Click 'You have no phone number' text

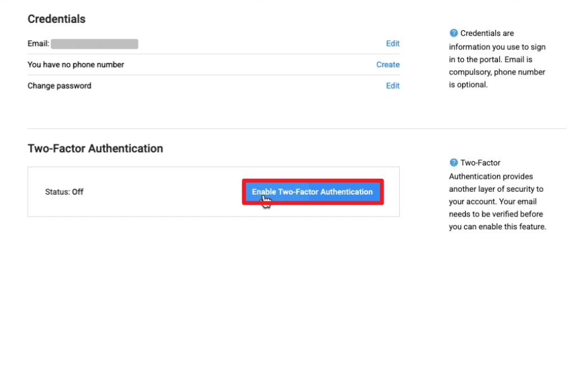pos(76,64)
